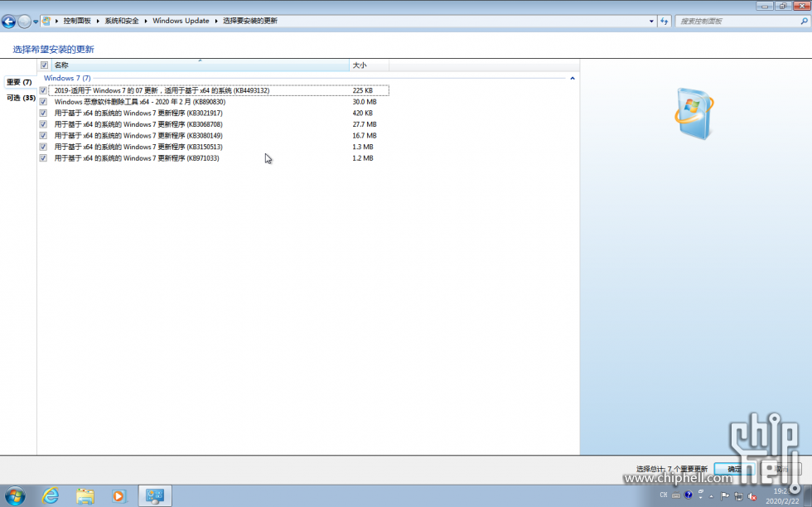
Task: Click the Show Desktop strip beside the clock
Action: [808, 496]
